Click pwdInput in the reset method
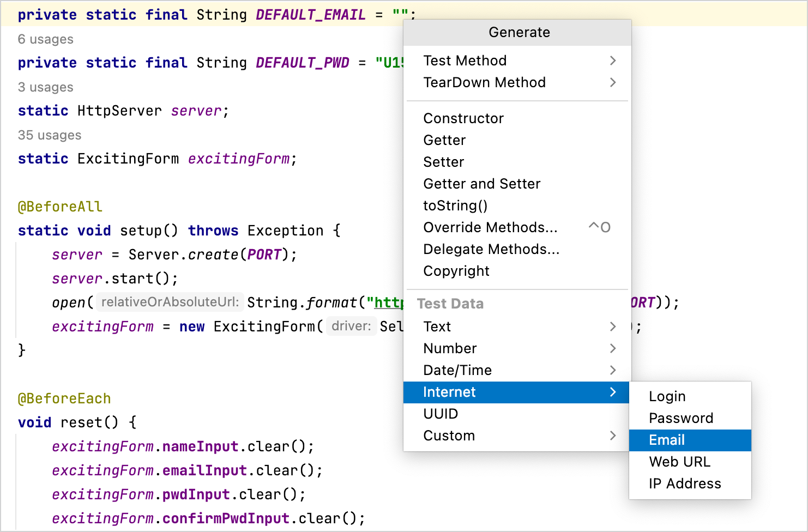808x532 pixels. pos(196,494)
